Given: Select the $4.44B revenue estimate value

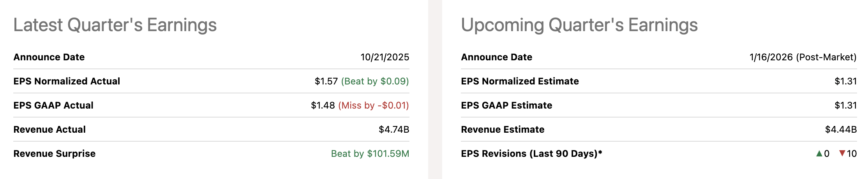Looking at the screenshot, I should click(x=841, y=130).
